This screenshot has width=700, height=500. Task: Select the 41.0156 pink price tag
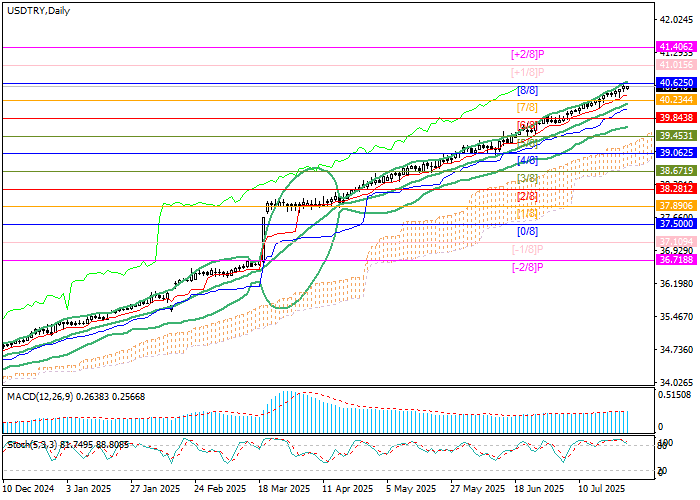click(x=676, y=65)
